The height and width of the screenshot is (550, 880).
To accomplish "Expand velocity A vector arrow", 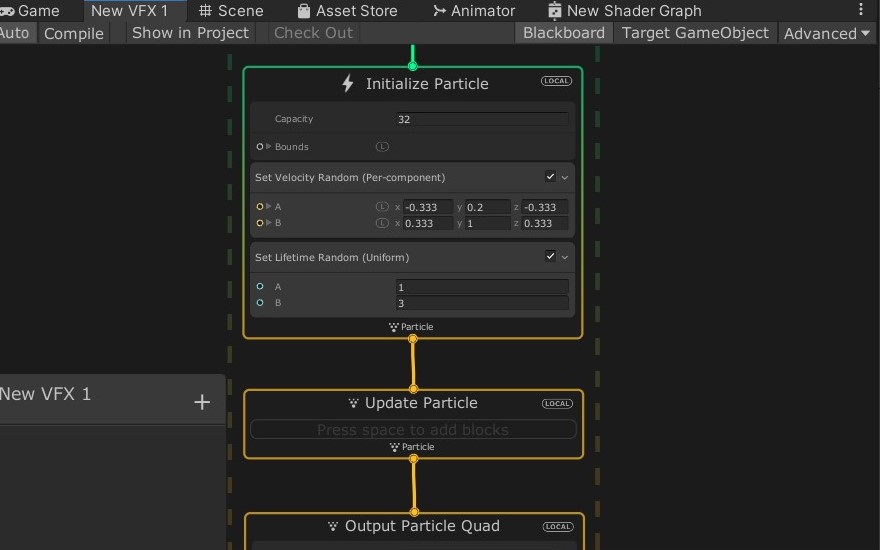I will point(268,207).
